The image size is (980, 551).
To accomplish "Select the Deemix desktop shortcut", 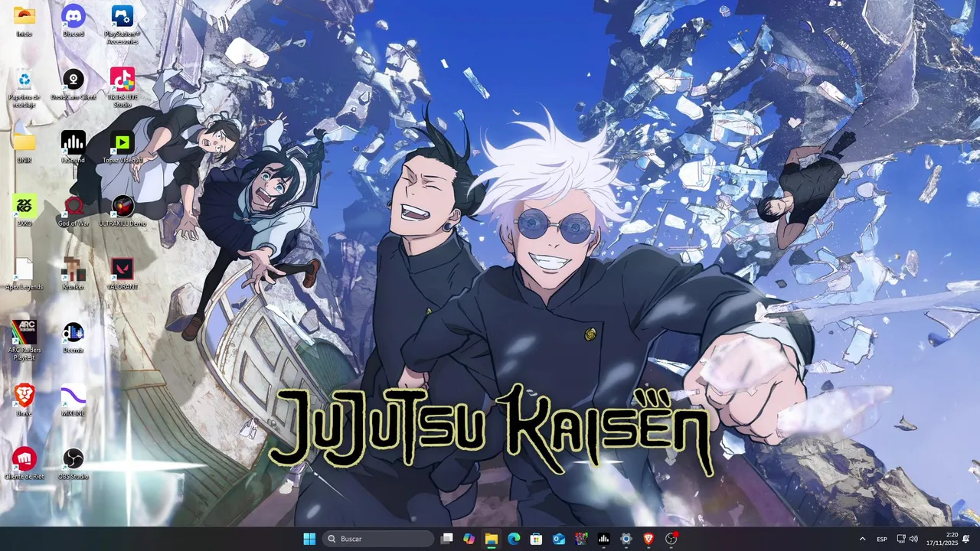I will point(73,337).
